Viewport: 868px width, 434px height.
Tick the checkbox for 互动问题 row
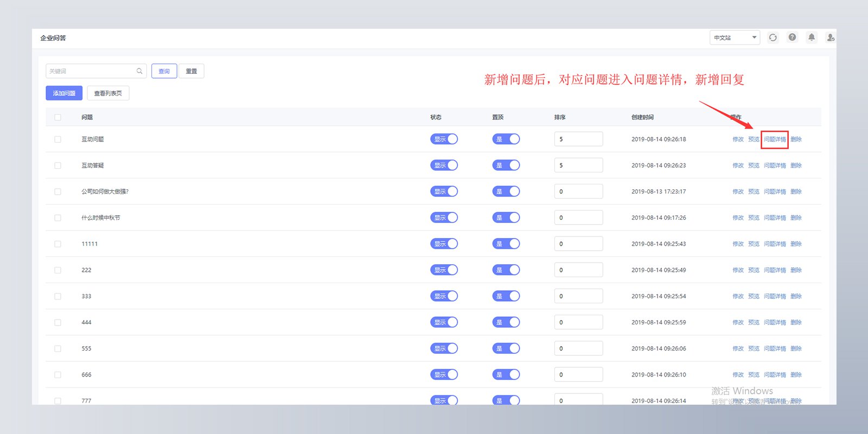(x=58, y=139)
